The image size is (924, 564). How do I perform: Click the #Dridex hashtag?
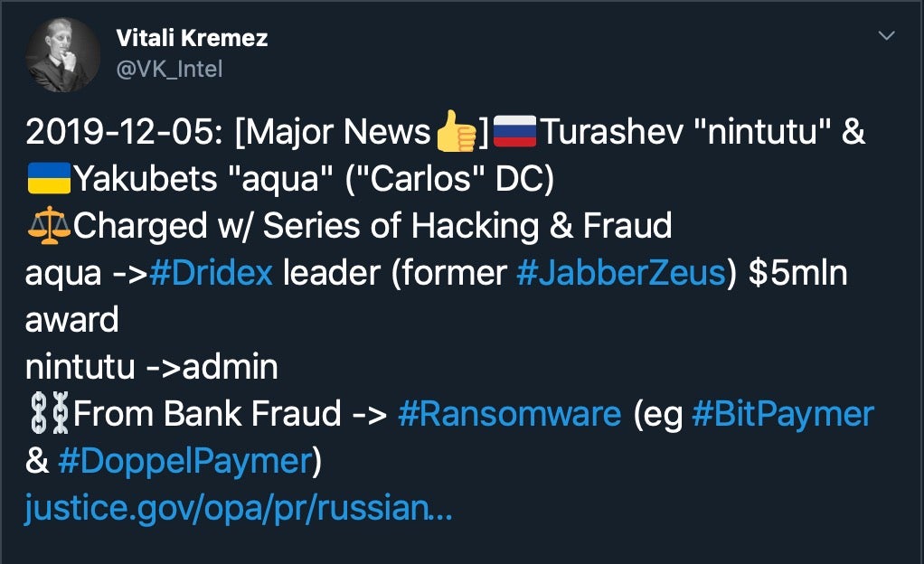pos(211,273)
